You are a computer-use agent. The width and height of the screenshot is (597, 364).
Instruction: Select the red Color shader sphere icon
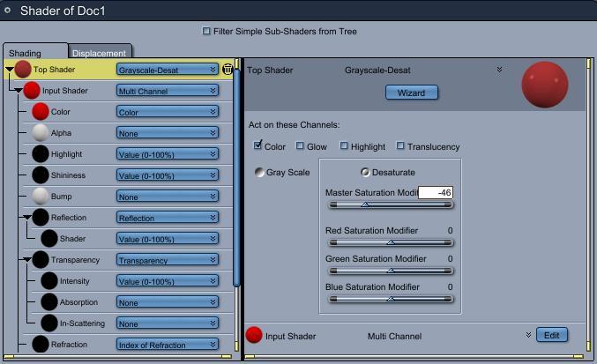tap(40, 112)
